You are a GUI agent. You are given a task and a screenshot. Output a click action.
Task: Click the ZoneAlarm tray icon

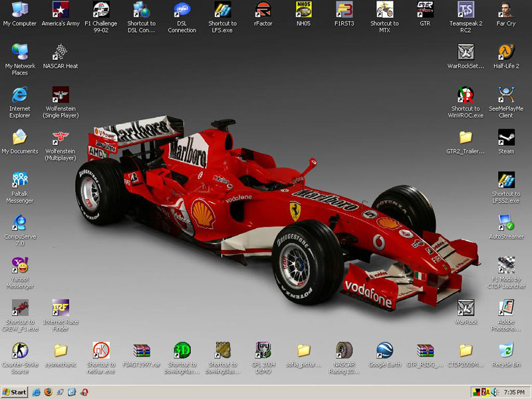click(486, 392)
